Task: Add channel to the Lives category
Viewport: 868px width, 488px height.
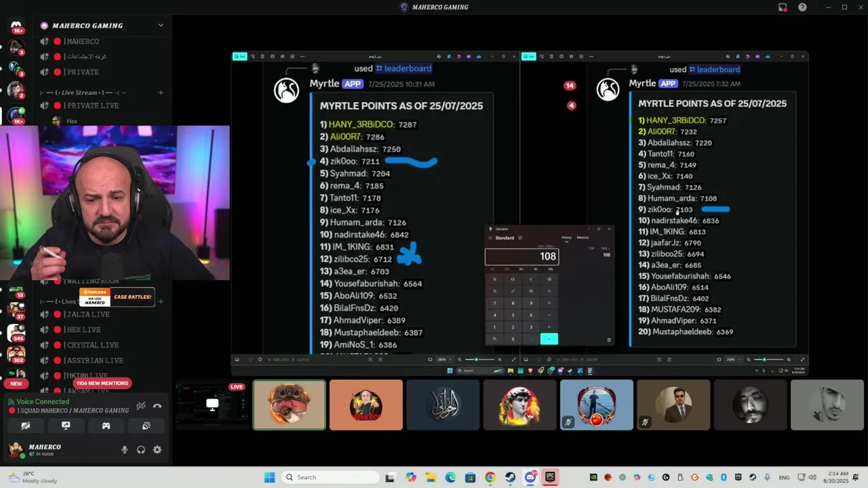Action: [161, 301]
